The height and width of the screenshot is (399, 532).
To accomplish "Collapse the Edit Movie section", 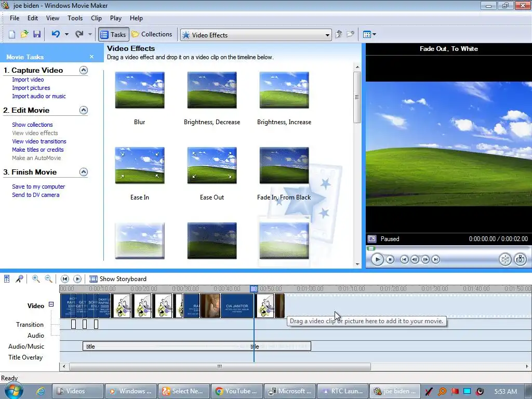I will click(x=84, y=110).
